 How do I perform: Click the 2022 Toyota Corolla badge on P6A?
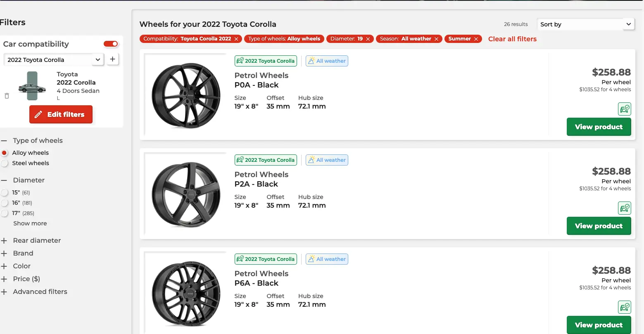266,259
